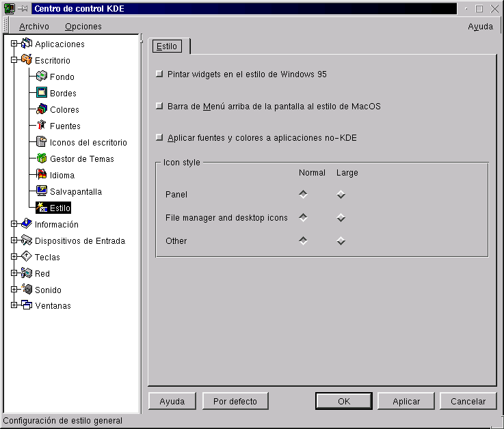Open Iconos del escritorio icon
504x429 pixels.
[41, 142]
